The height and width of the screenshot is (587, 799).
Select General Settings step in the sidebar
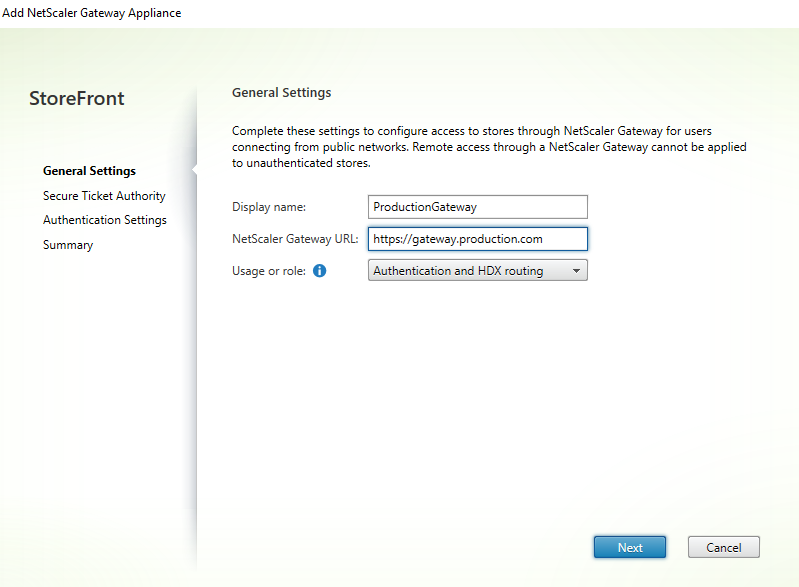[89, 171]
